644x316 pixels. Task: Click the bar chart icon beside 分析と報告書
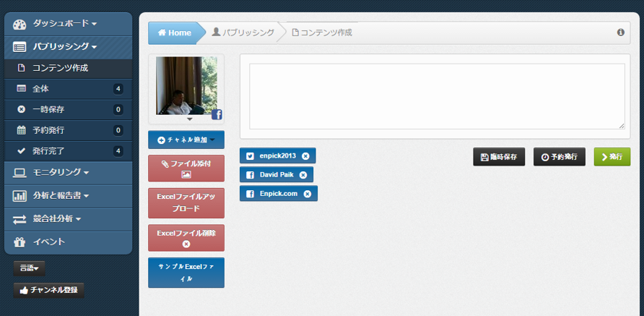click(x=19, y=196)
